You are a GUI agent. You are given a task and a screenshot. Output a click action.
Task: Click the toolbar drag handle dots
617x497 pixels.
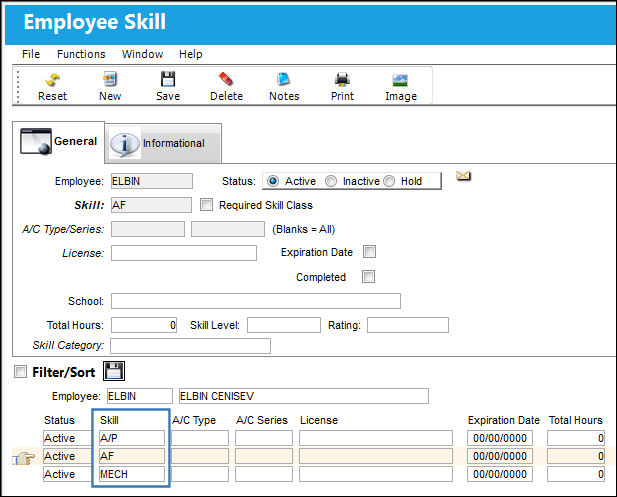[18, 86]
